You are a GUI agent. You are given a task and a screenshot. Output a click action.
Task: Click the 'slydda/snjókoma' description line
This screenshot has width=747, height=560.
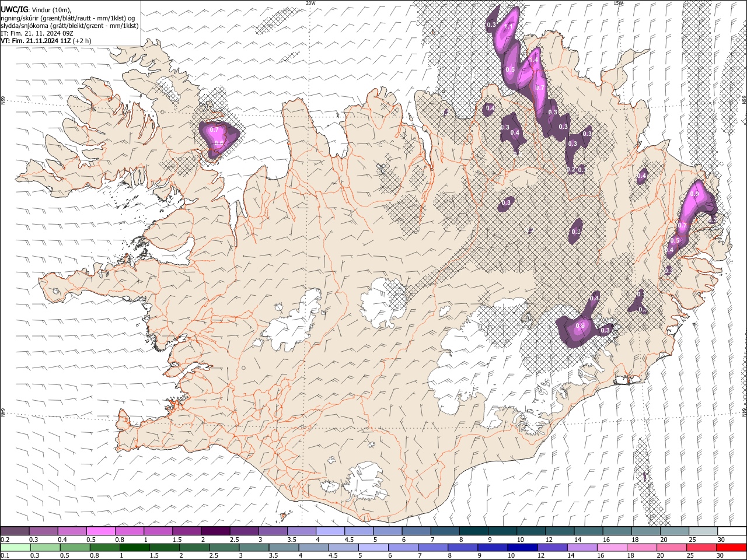pos(69,26)
